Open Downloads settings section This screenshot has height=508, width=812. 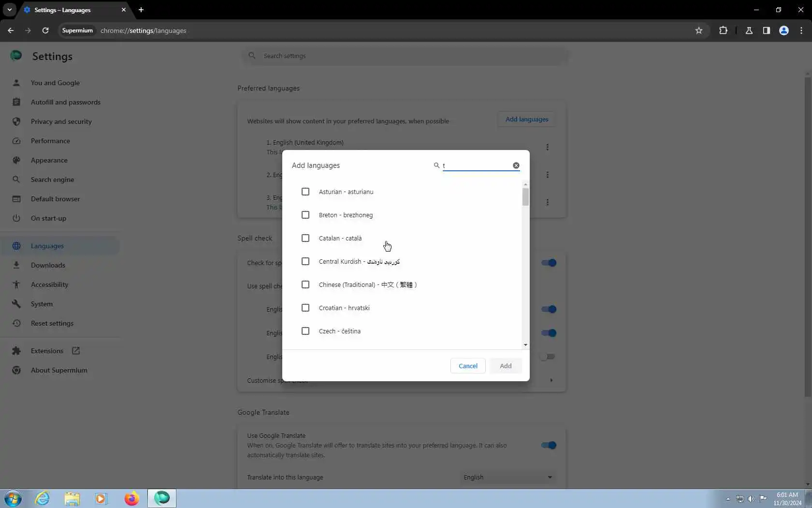(x=48, y=265)
